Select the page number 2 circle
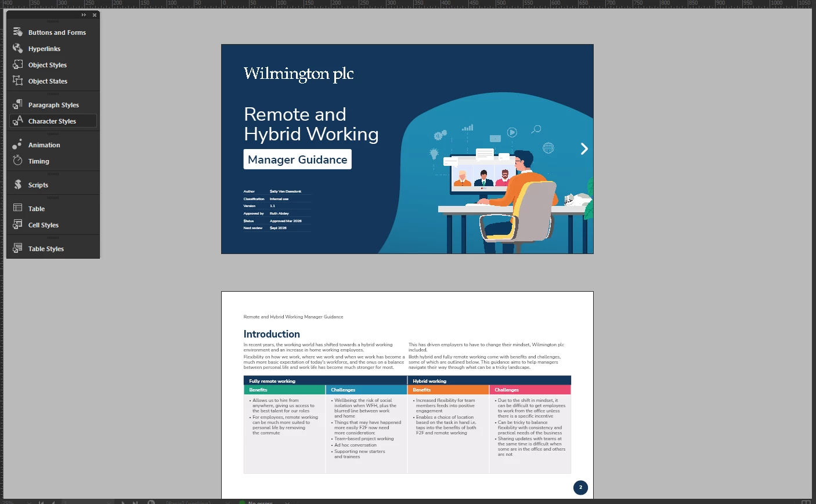Screen dimensions: 816x504 pyautogui.click(x=580, y=488)
